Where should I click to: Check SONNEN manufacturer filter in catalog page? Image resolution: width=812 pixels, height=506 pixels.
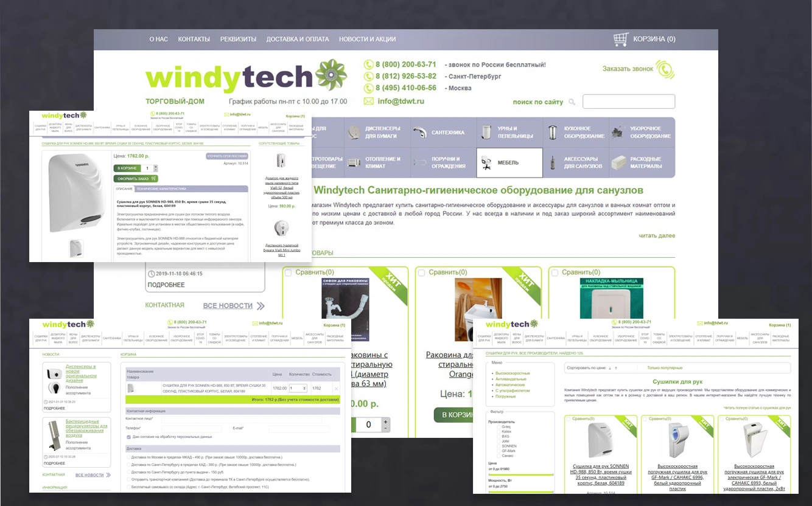pyautogui.click(x=499, y=446)
